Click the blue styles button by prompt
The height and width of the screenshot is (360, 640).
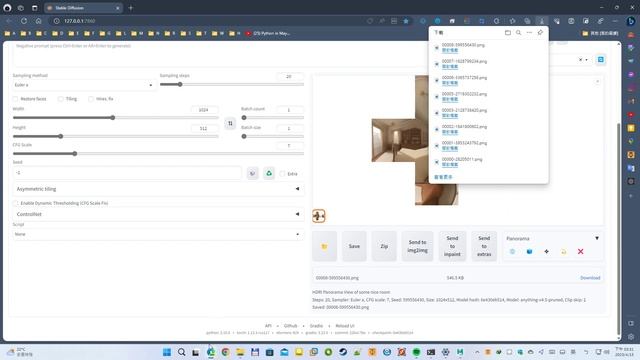600,60
